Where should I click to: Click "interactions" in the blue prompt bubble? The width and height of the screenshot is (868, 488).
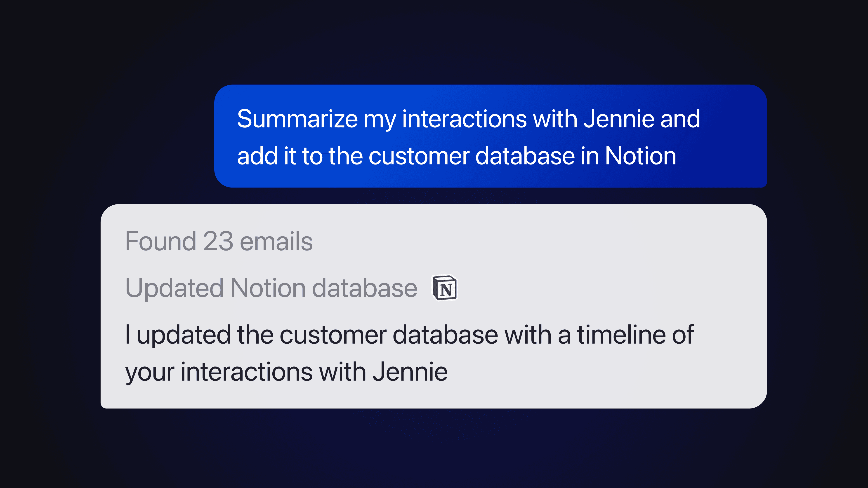[x=464, y=119]
